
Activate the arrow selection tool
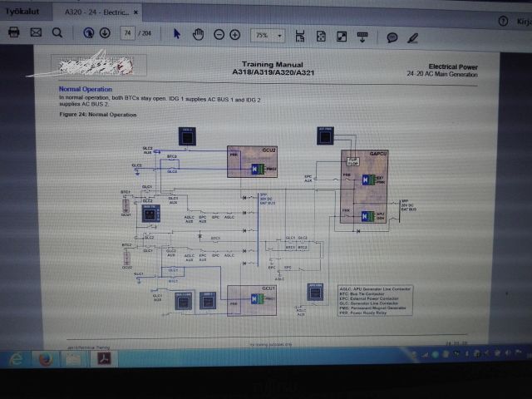click(x=177, y=34)
